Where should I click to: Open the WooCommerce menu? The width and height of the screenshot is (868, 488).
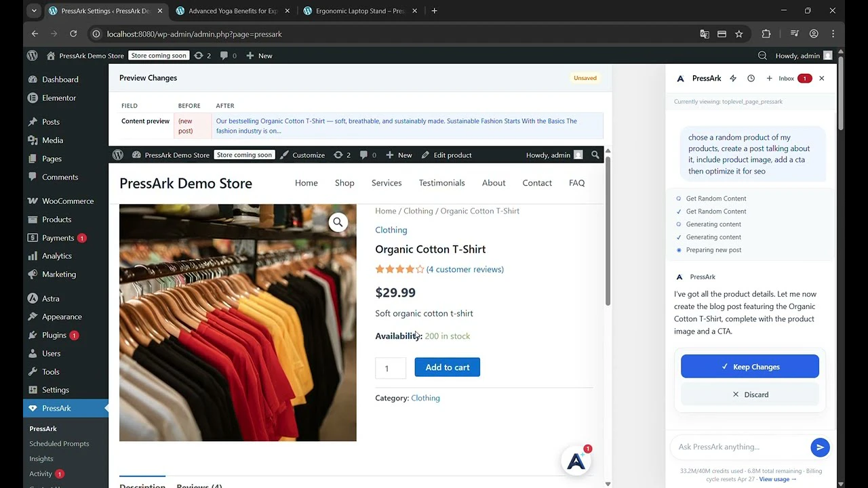click(66, 201)
